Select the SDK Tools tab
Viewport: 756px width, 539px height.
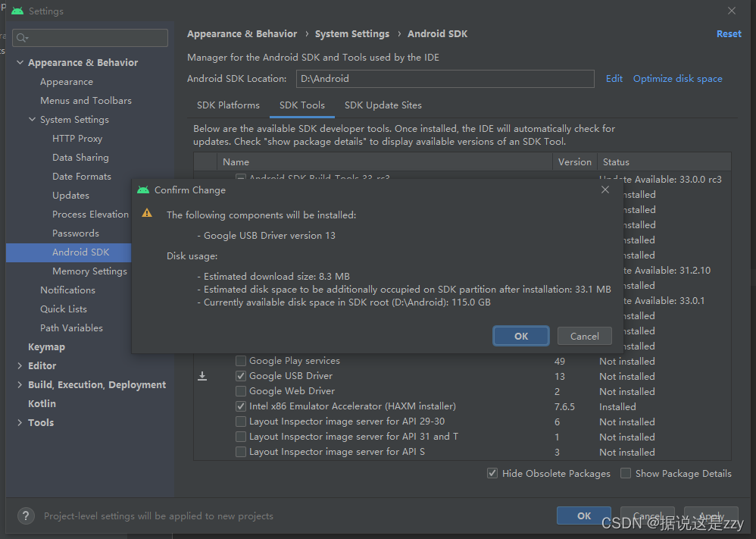[301, 105]
